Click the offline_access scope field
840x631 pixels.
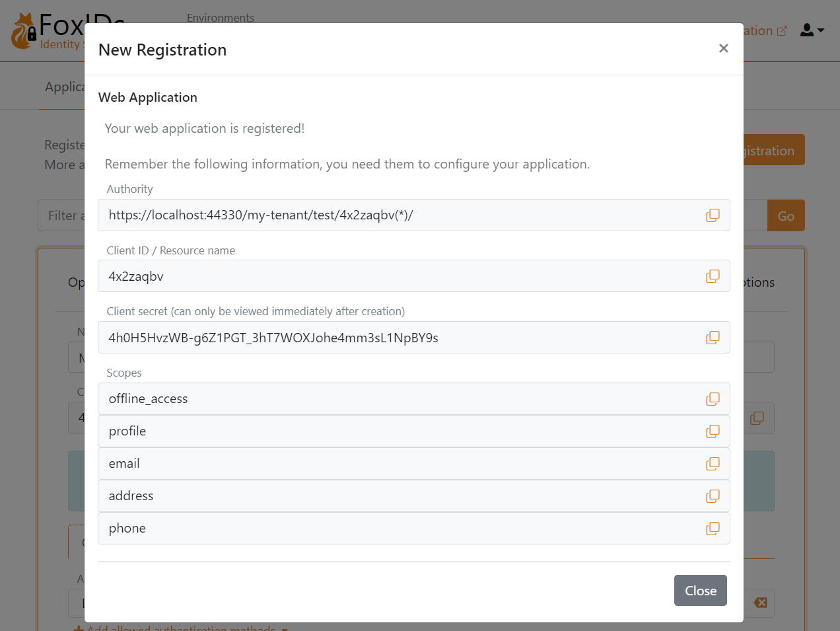coord(396,399)
